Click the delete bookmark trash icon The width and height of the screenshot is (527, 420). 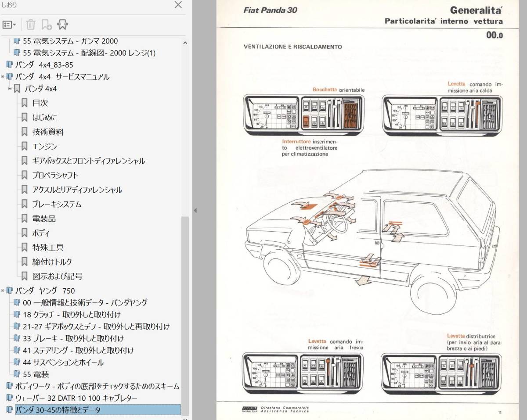pos(30,25)
